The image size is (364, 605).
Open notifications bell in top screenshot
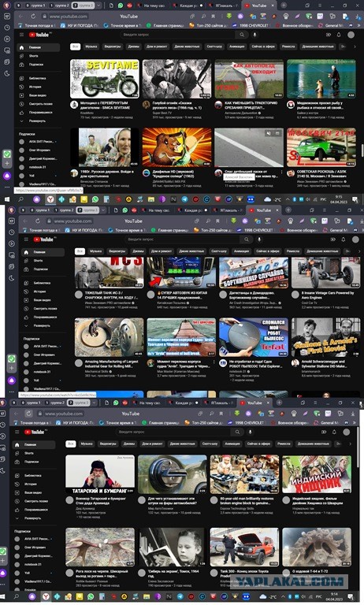[339, 35]
